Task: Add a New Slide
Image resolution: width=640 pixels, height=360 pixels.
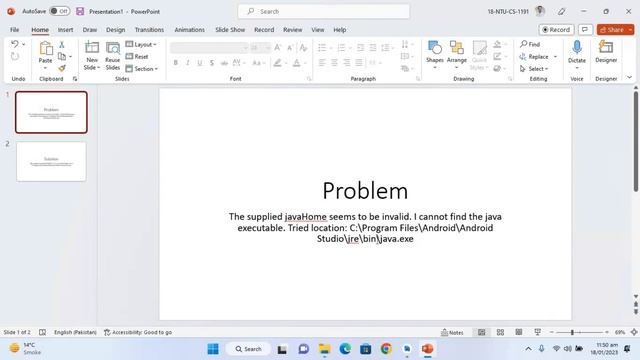Action: pyautogui.click(x=92, y=56)
